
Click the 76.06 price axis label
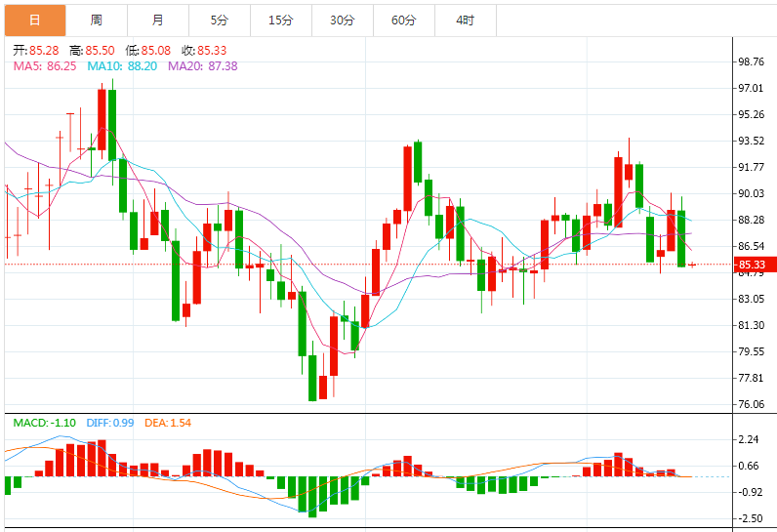point(752,404)
